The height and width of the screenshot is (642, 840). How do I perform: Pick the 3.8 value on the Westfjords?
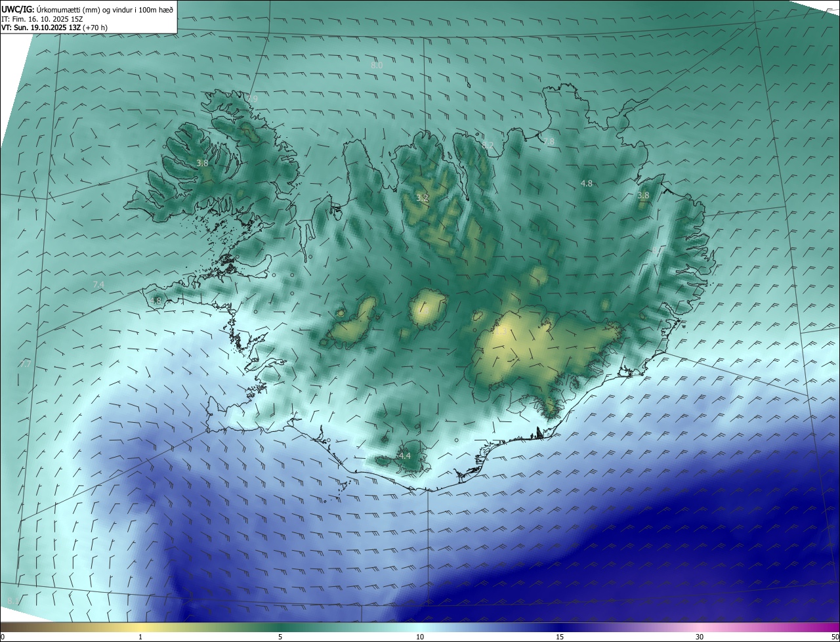point(202,163)
